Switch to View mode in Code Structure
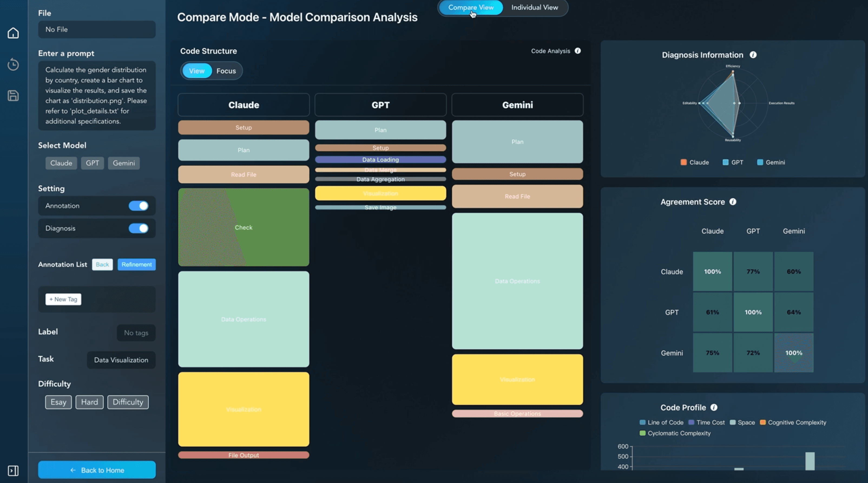The image size is (868, 483). [197, 71]
